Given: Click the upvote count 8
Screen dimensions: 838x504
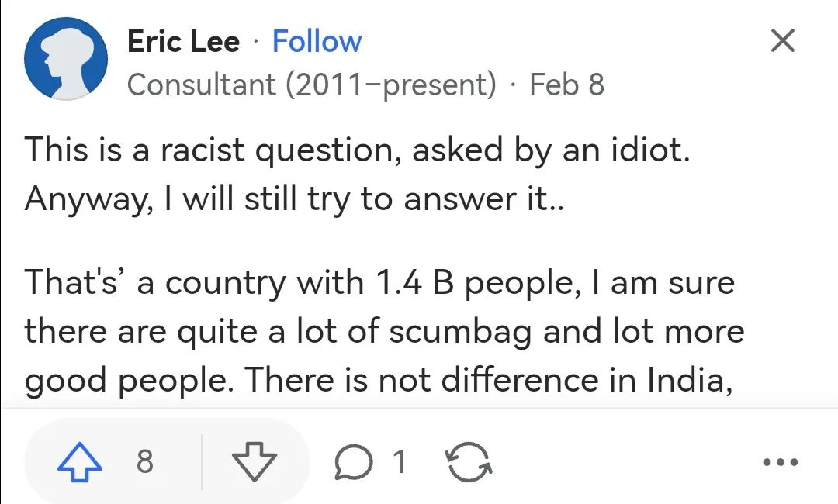Looking at the screenshot, I should [x=145, y=463].
